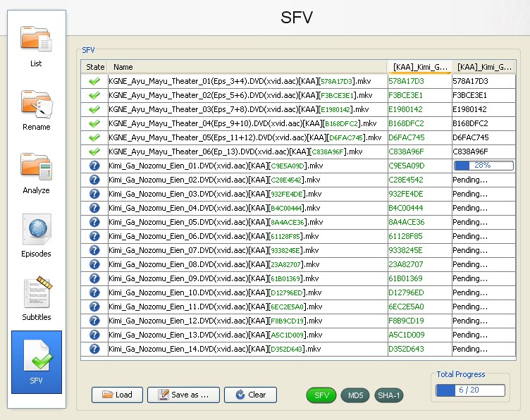Select the SFV hash type toggle
The height and width of the screenshot is (420, 530).
click(x=321, y=395)
